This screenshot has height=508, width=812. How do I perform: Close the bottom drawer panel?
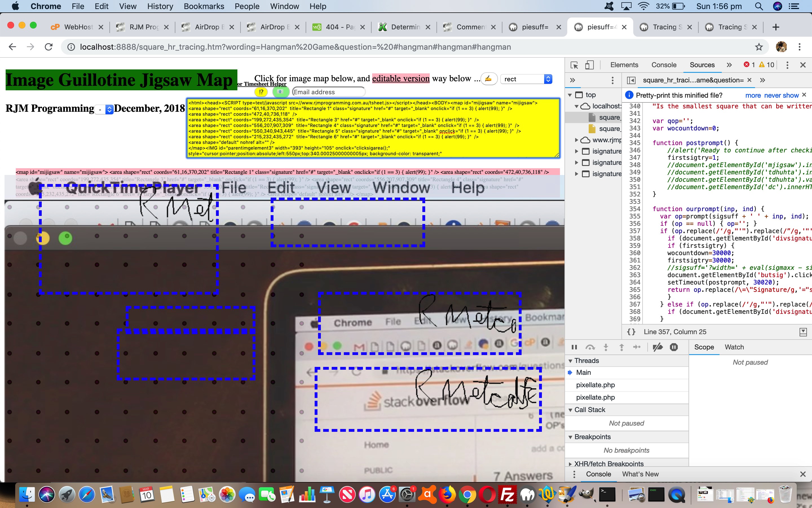coord(803,474)
